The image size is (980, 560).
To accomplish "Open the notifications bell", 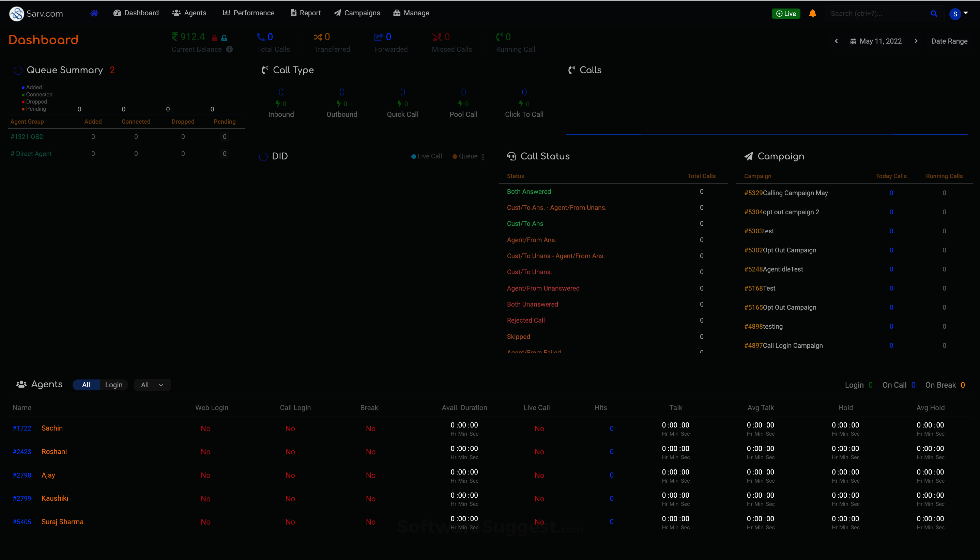I will [x=813, y=14].
